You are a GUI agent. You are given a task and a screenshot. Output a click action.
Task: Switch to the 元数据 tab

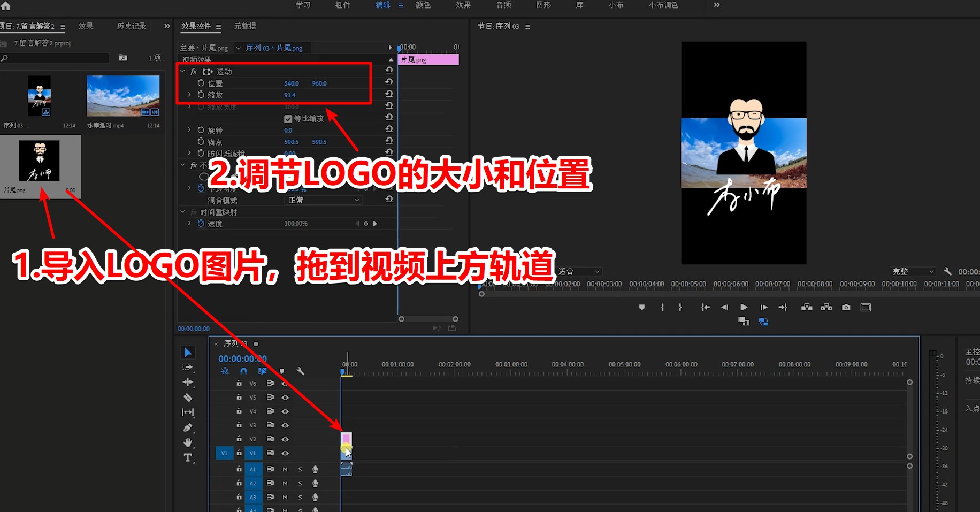(246, 26)
